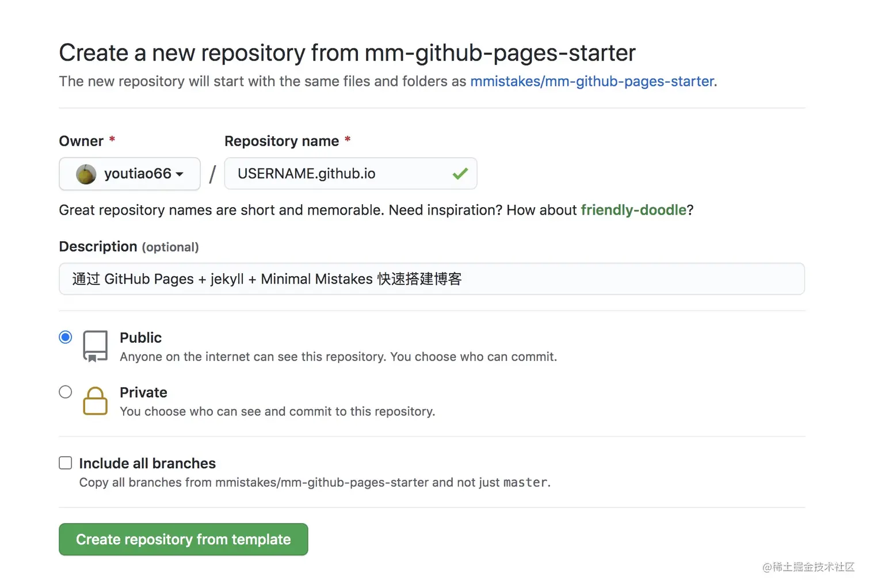Click the Description (optional) label
The width and height of the screenshot is (870, 588).
(x=129, y=247)
